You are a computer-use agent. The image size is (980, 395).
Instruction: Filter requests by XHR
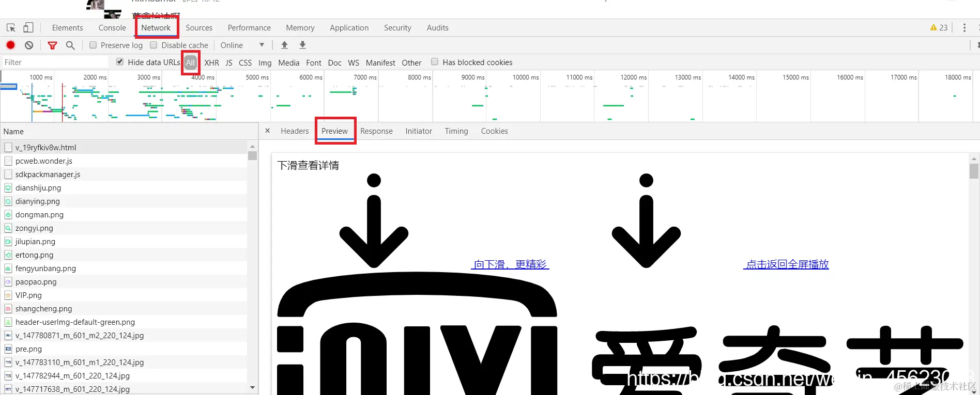pyautogui.click(x=211, y=62)
